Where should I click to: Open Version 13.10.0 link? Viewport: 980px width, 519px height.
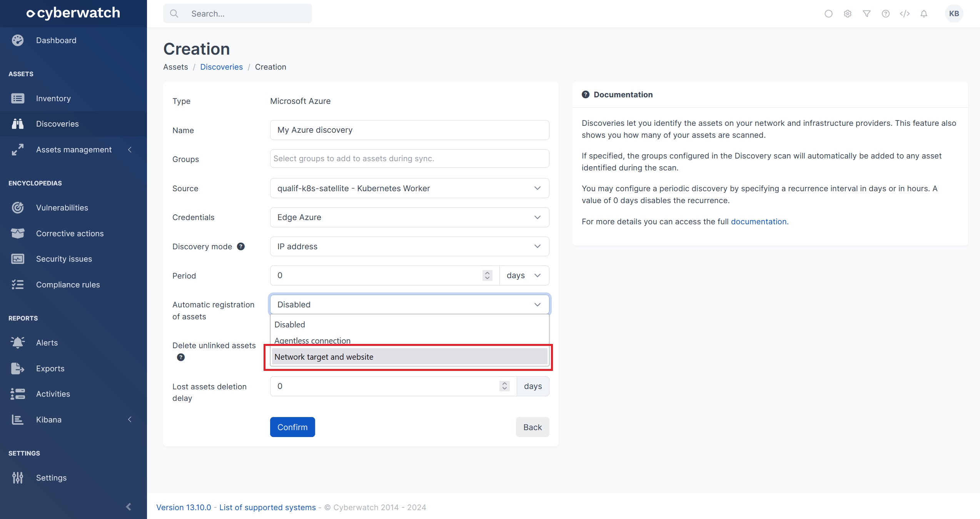coord(184,507)
